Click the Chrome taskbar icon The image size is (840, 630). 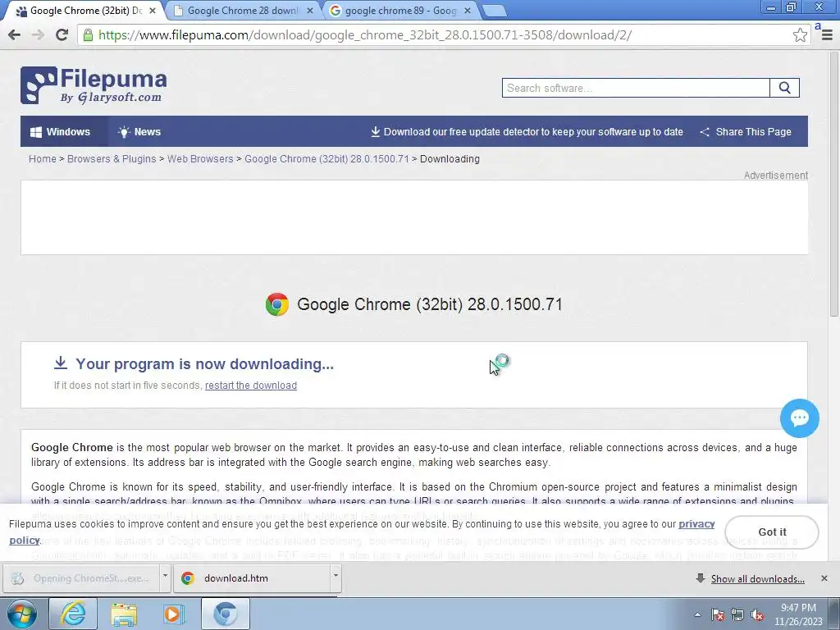click(225, 614)
